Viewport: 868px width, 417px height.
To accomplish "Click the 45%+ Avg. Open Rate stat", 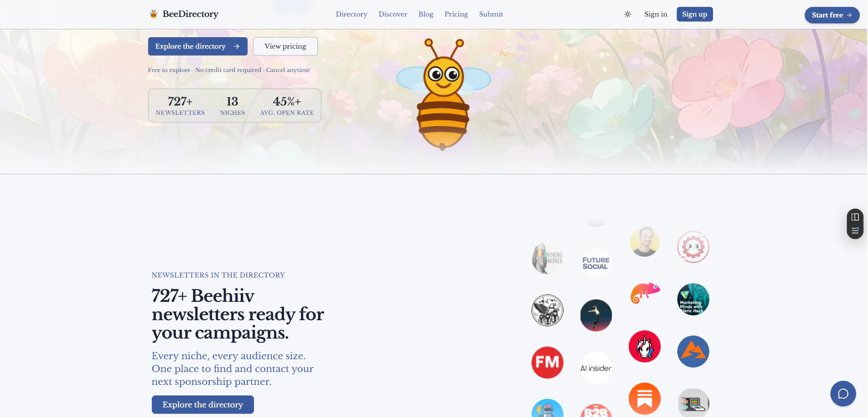I will [x=287, y=106].
